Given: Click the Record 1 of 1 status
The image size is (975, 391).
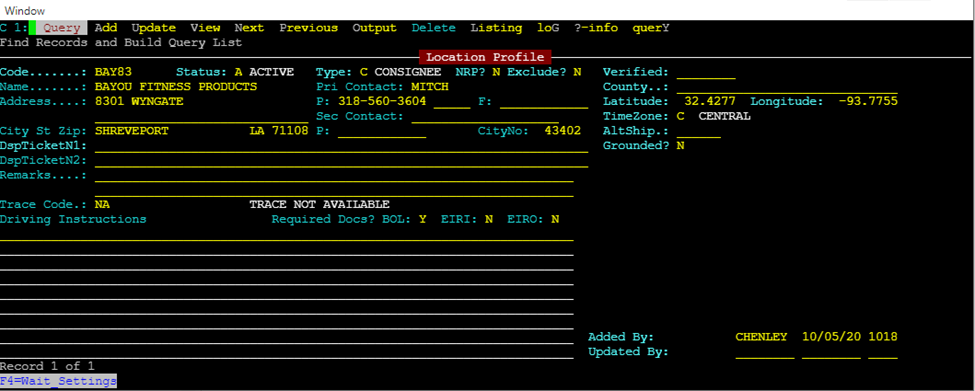Looking at the screenshot, I should tap(47, 366).
